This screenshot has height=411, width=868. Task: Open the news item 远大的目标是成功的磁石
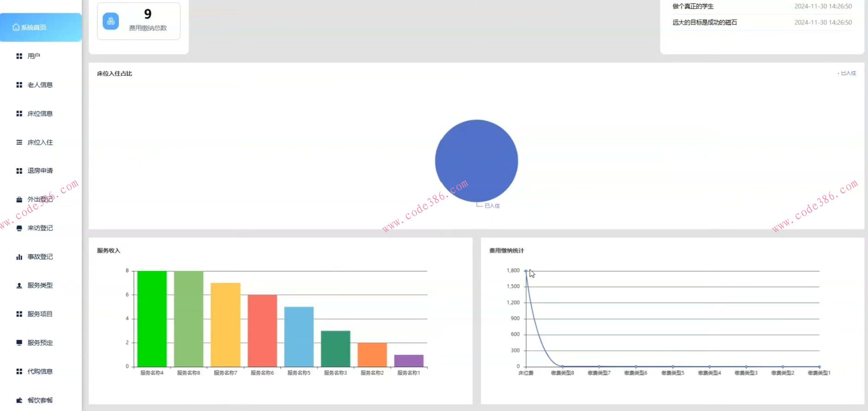705,22
